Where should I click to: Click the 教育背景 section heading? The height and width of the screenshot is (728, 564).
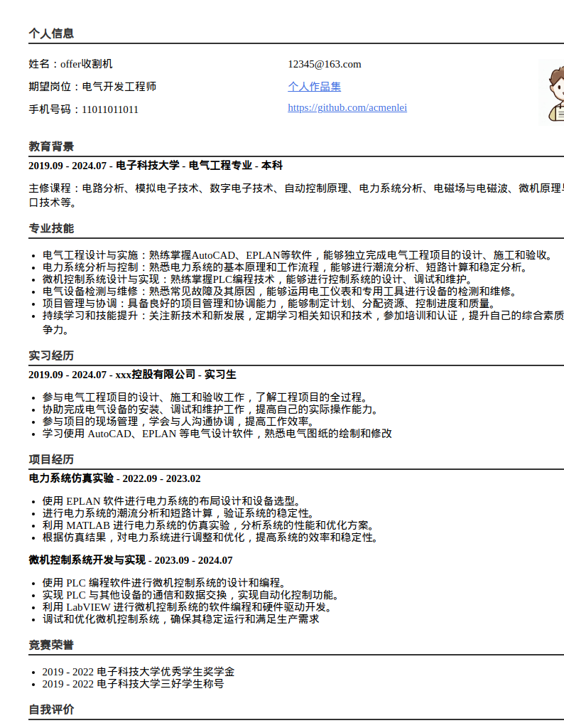click(x=51, y=146)
